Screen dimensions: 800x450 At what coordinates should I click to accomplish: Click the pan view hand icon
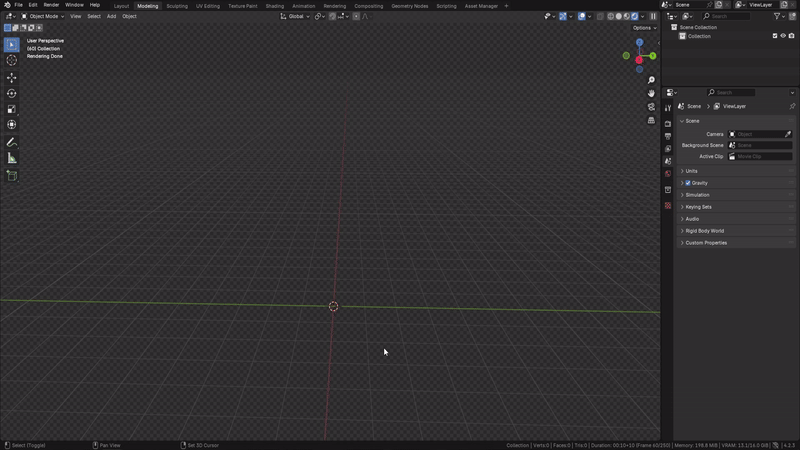pos(651,93)
